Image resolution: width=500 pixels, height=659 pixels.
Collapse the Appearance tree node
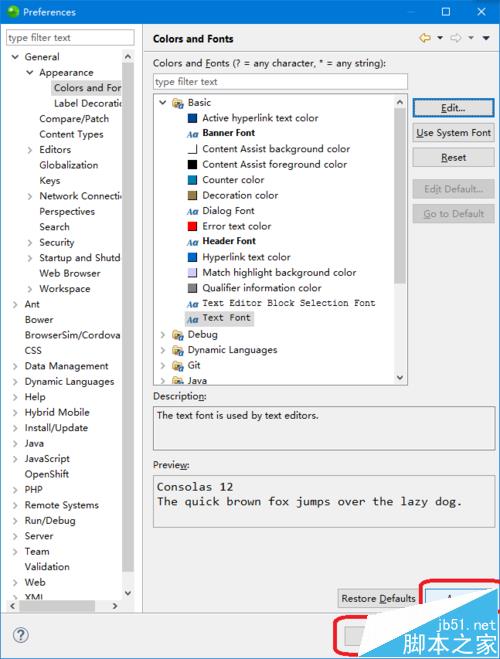coord(30,72)
